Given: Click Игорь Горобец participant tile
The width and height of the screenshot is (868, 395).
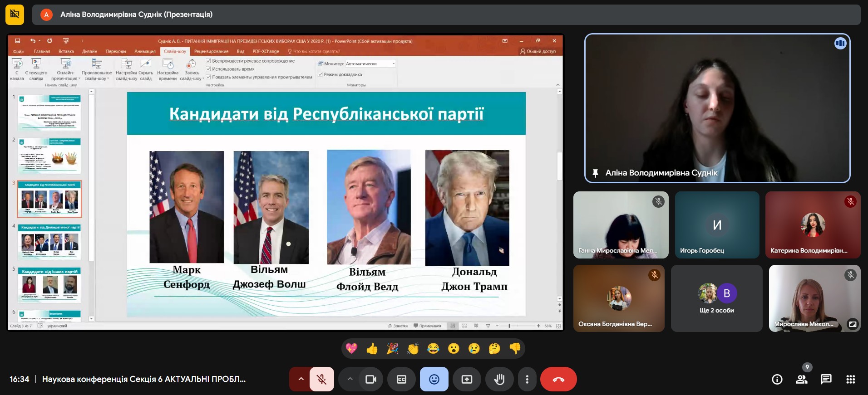Looking at the screenshot, I should [717, 225].
